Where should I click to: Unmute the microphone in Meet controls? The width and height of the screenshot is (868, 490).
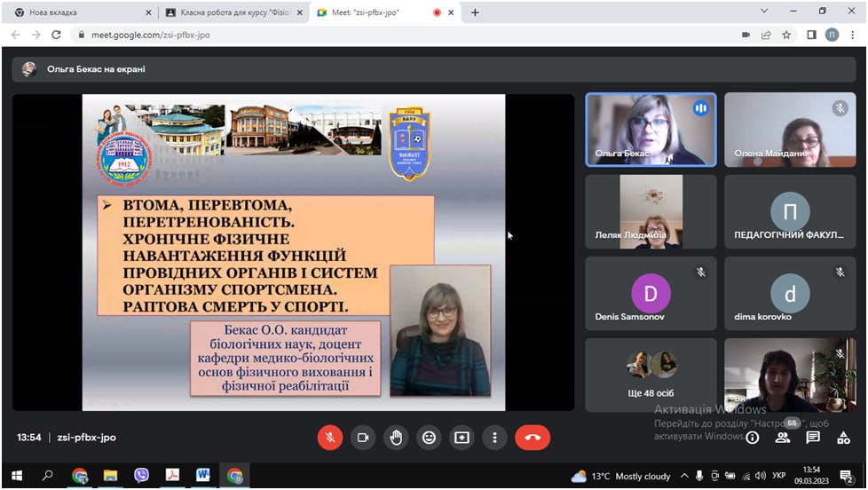(329, 438)
